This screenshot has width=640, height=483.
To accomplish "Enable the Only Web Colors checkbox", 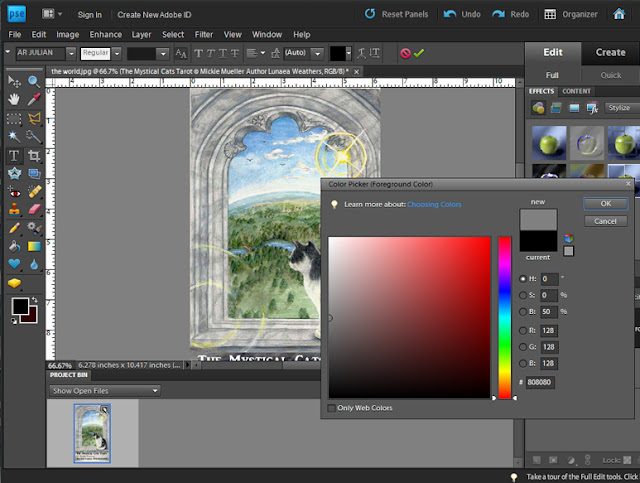I will pyautogui.click(x=333, y=407).
